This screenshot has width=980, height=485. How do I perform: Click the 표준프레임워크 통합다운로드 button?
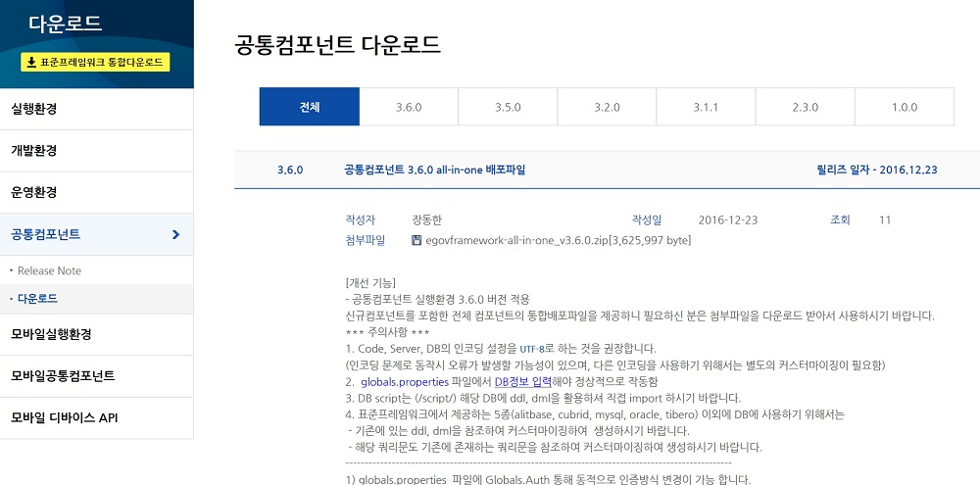pyautogui.click(x=96, y=63)
